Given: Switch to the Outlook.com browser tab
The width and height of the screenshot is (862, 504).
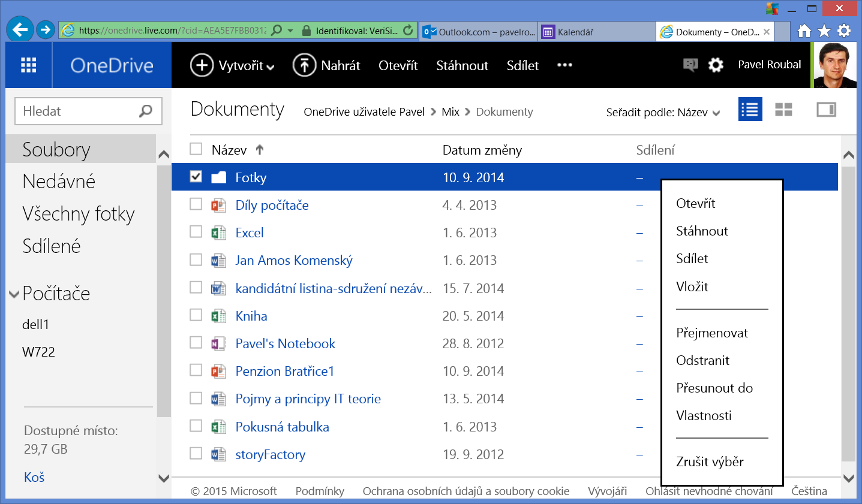Looking at the screenshot, I should (x=479, y=32).
